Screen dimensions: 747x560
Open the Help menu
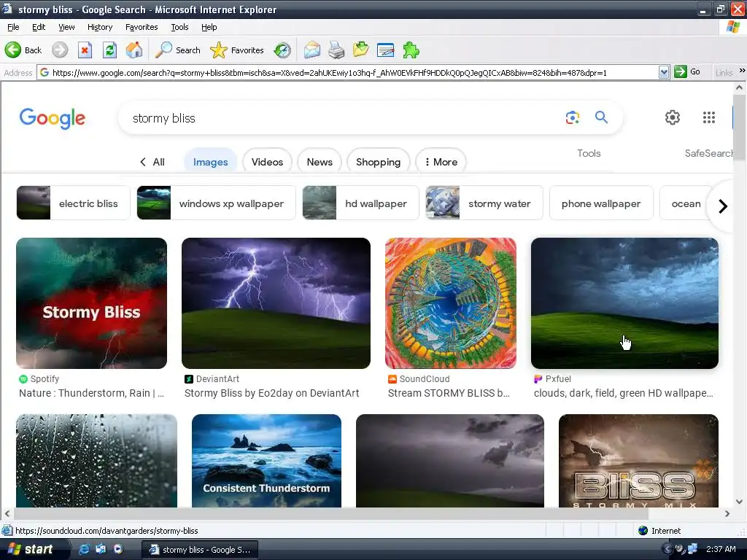tap(209, 27)
